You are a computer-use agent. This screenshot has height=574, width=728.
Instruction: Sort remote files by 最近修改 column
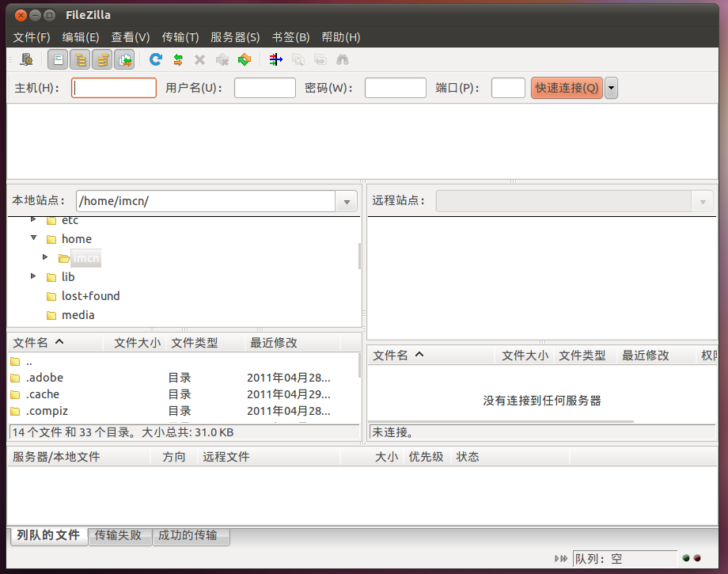click(655, 355)
